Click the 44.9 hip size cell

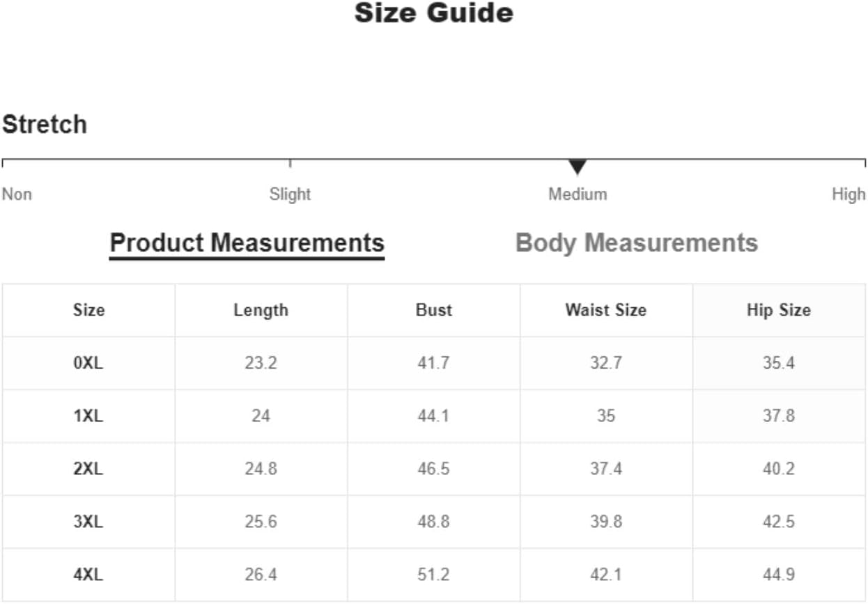click(x=779, y=575)
